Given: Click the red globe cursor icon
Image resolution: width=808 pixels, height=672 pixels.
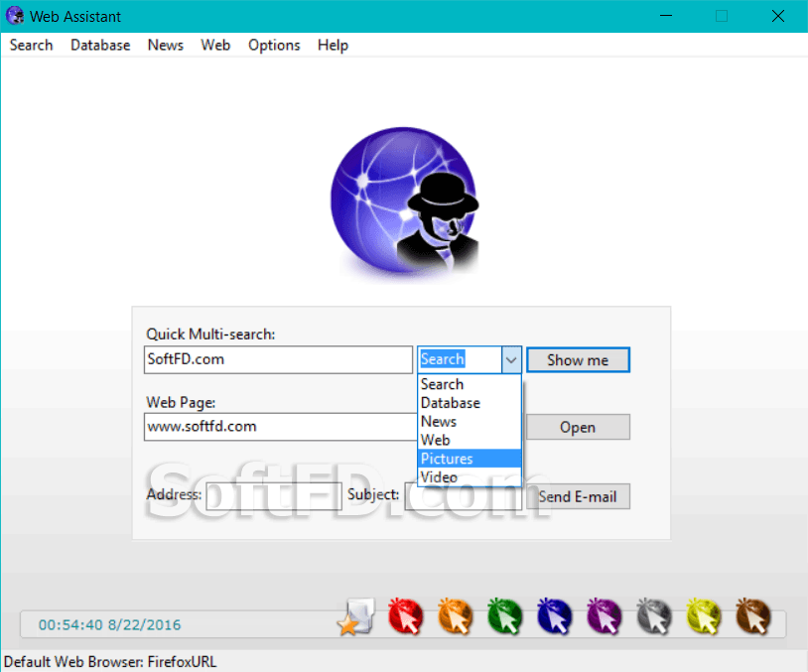Looking at the screenshot, I should point(406,616).
